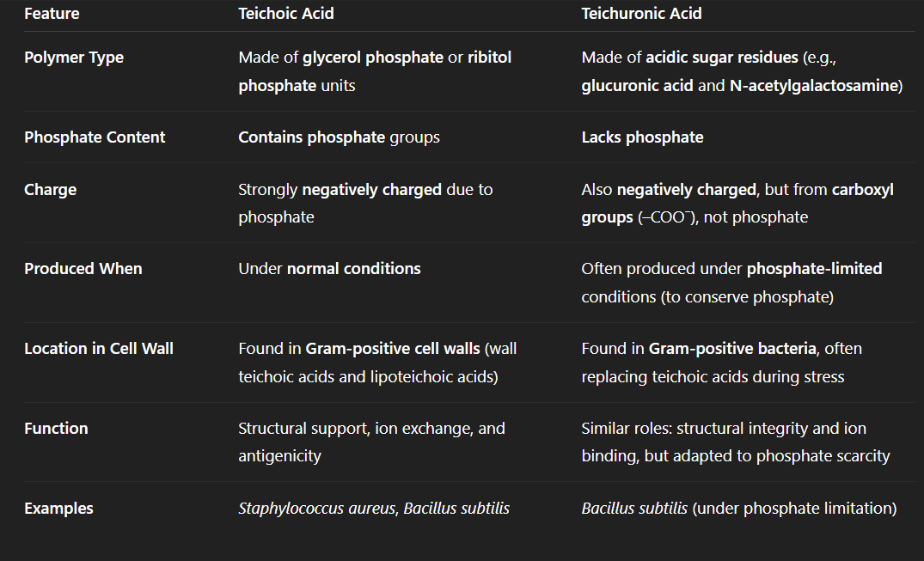Click the antigenicity word in Function row
924x561 pixels.
279,457
